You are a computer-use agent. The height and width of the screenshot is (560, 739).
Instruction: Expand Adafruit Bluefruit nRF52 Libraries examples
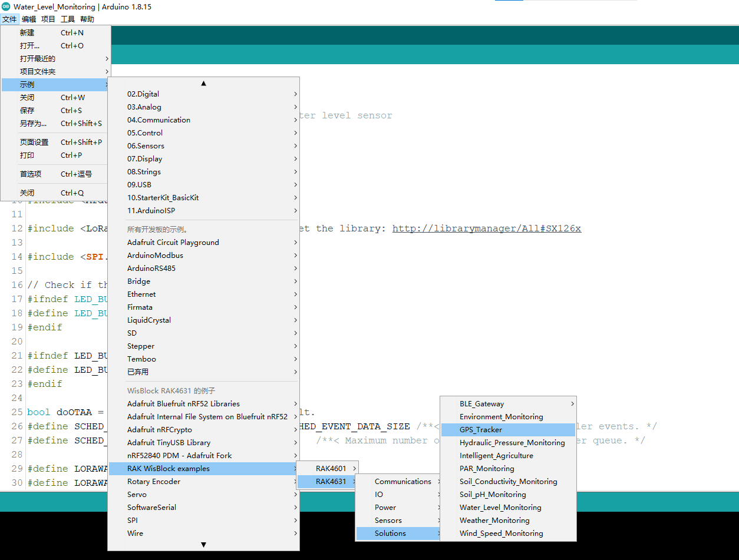(x=183, y=404)
